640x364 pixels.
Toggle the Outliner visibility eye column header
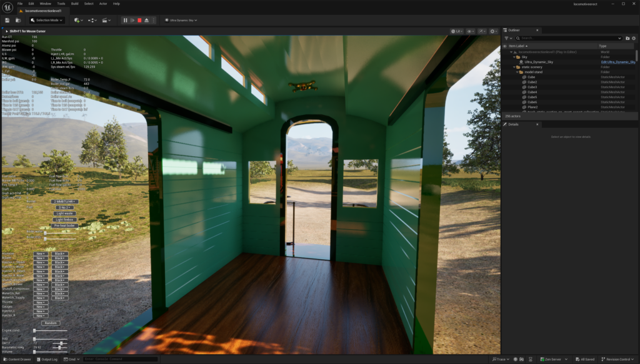point(505,46)
